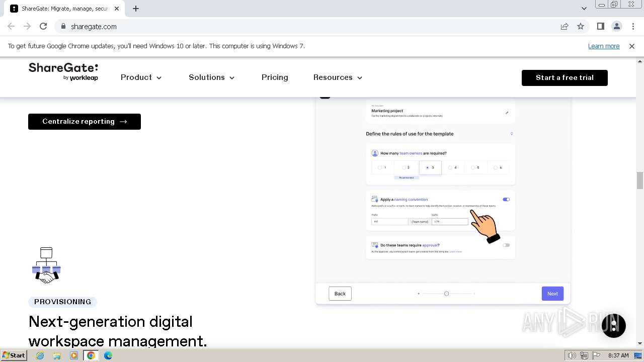Select 4 team owners radio option

tap(450, 167)
